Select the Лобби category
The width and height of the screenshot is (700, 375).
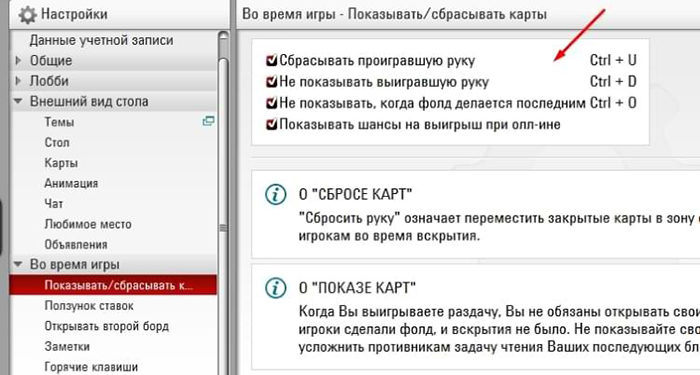(x=49, y=81)
